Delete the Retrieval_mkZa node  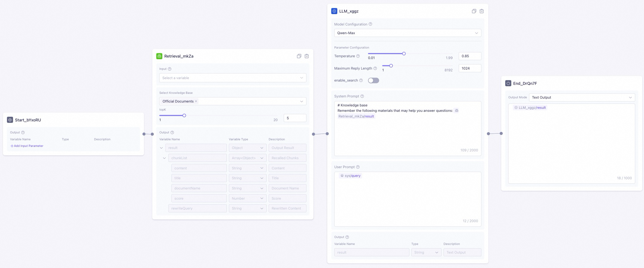coord(307,56)
